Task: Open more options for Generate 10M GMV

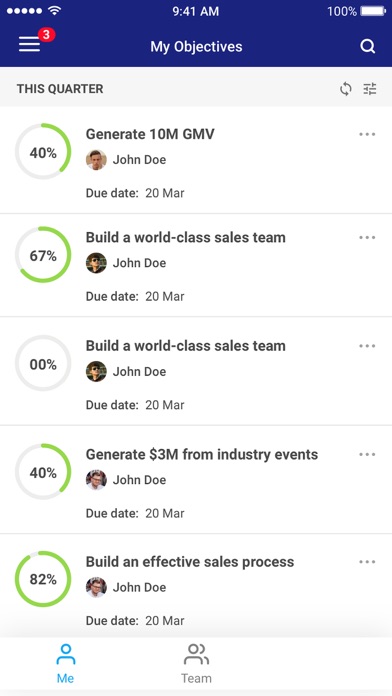Action: (x=367, y=134)
